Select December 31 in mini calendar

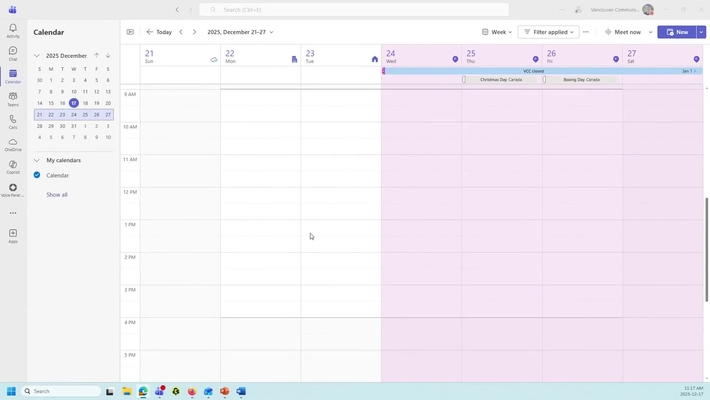coord(73,126)
